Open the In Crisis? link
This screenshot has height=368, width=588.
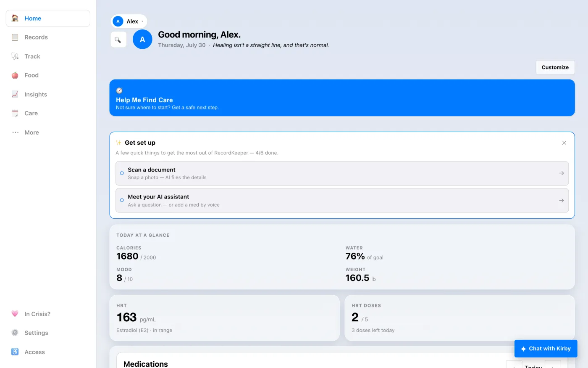(48, 314)
